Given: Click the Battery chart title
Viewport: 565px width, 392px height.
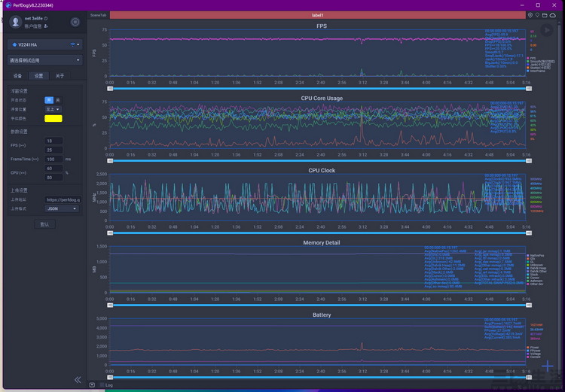Looking at the screenshot, I should tap(322, 315).
